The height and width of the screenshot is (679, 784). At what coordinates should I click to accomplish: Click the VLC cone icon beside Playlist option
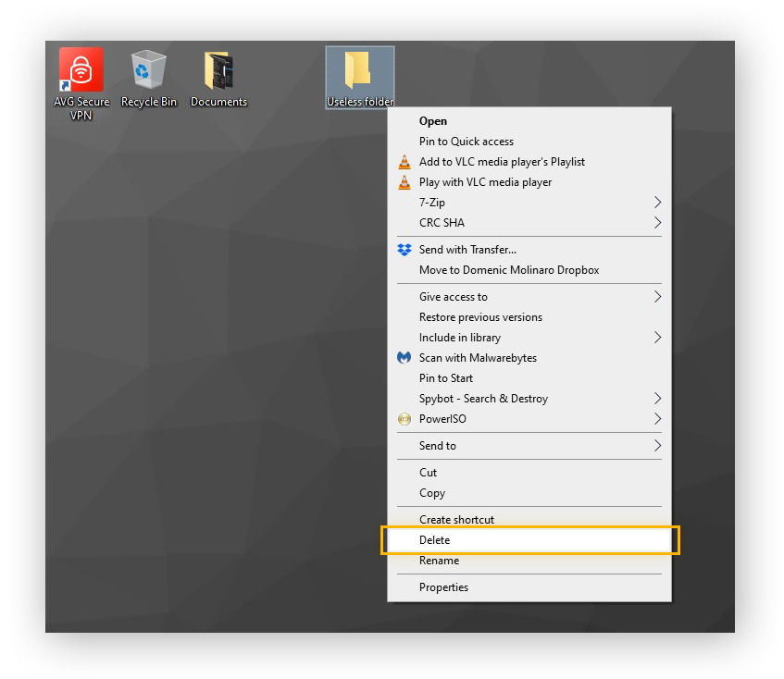click(x=404, y=162)
